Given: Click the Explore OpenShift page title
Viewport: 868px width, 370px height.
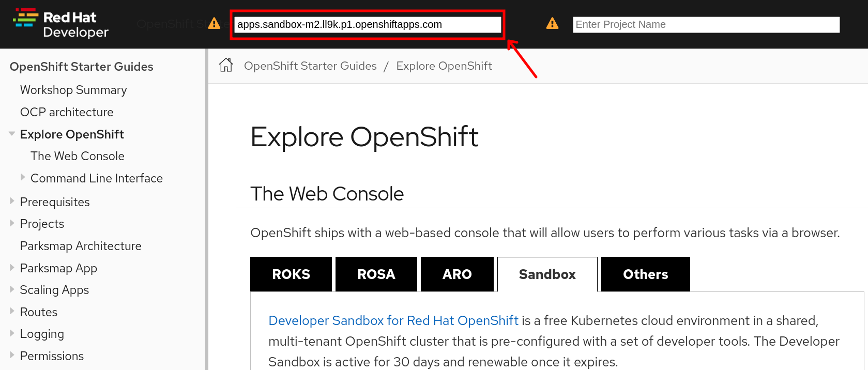Looking at the screenshot, I should (364, 137).
